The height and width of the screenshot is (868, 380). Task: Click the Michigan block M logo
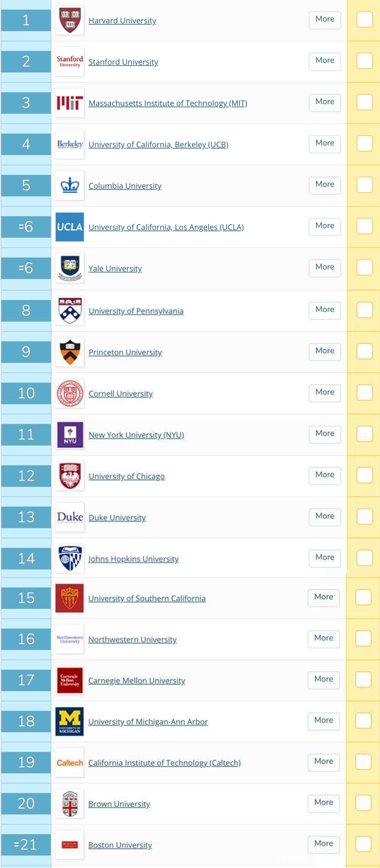[x=70, y=721]
